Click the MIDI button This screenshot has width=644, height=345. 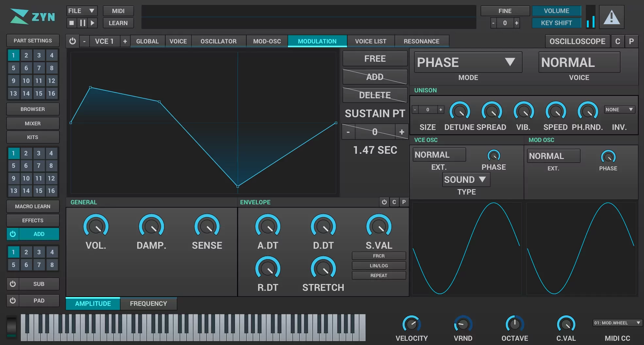point(118,11)
